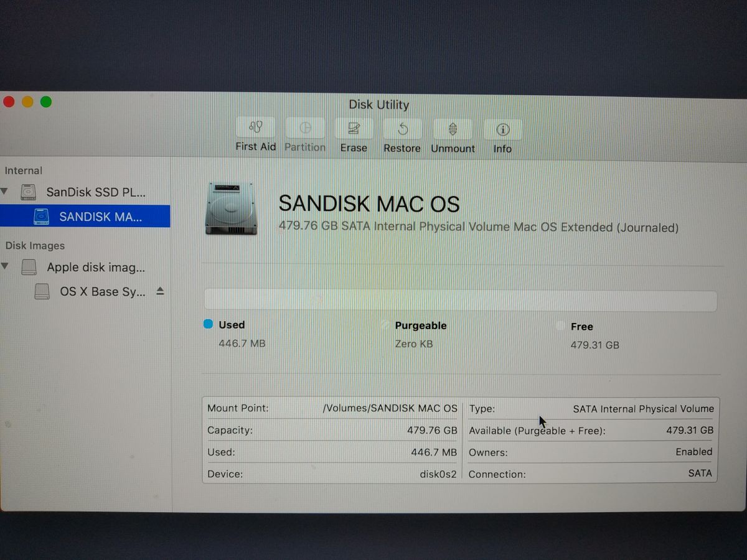Click the SanDisk SSD drive icon

pyautogui.click(x=29, y=192)
